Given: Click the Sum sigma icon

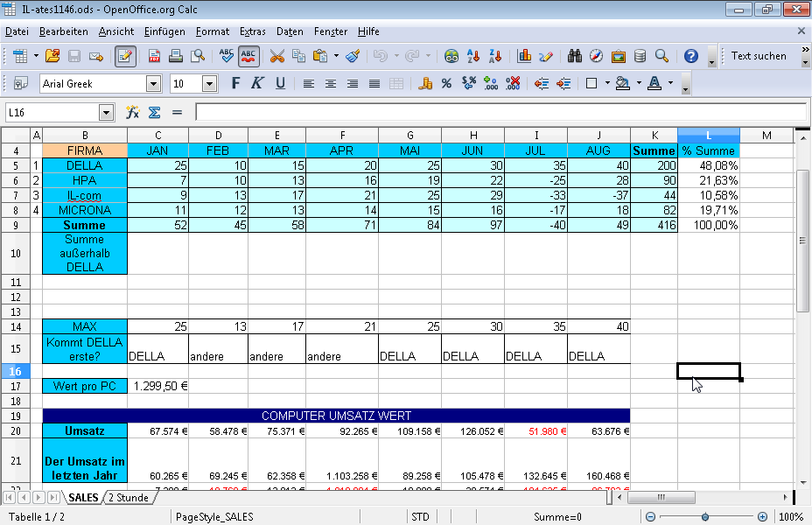Looking at the screenshot, I should (154, 112).
